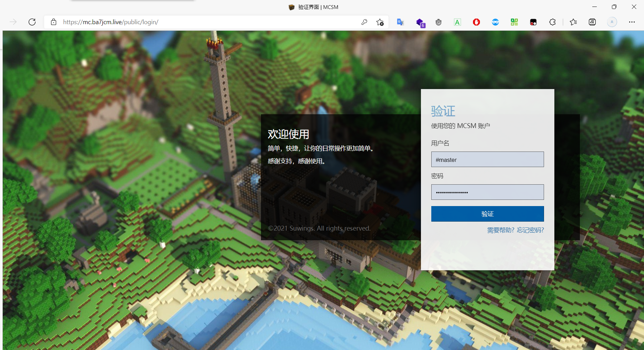The height and width of the screenshot is (350, 644).
Task: Reload the current page
Action: 32,22
